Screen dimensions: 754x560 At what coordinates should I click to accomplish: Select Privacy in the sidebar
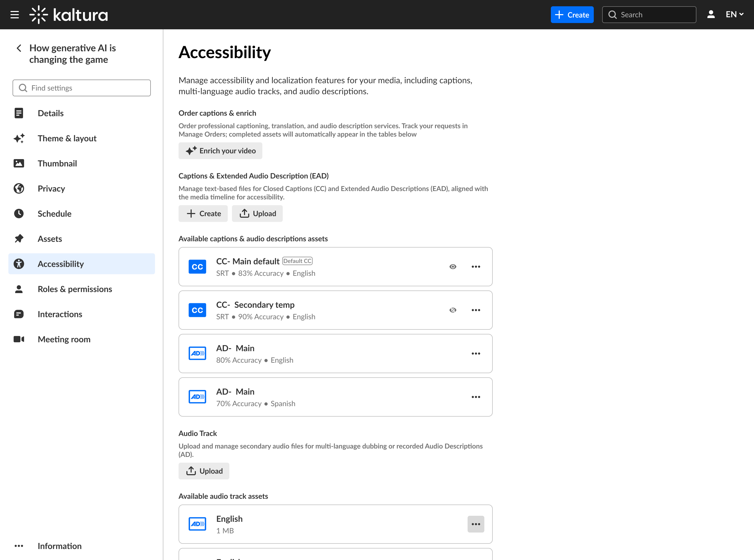tap(51, 188)
